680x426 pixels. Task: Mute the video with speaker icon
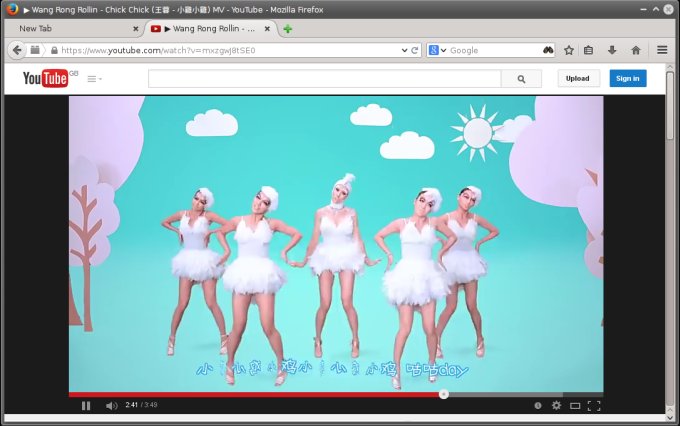111,406
